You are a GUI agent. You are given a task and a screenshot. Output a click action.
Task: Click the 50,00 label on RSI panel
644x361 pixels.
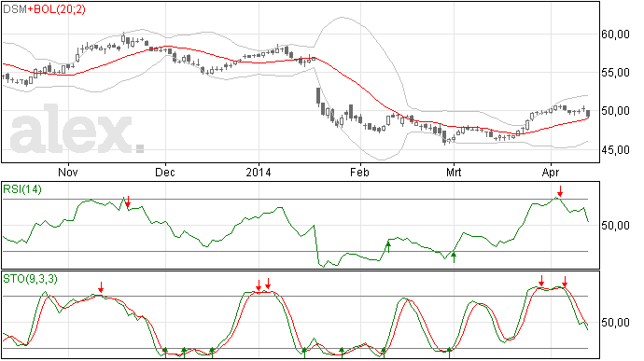(x=615, y=226)
